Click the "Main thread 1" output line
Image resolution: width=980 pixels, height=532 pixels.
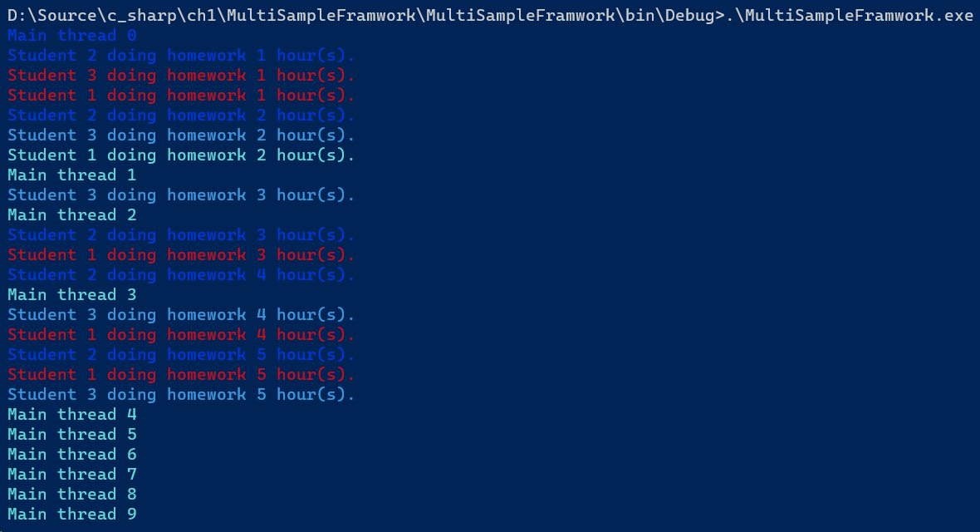[72, 175]
